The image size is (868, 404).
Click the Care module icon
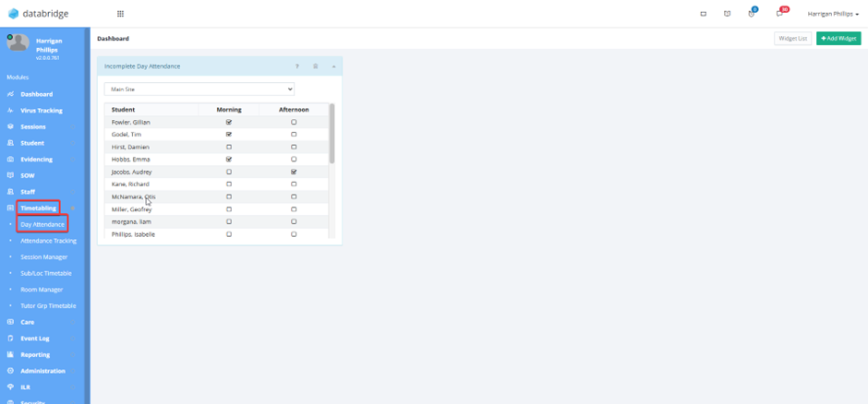tap(10, 322)
